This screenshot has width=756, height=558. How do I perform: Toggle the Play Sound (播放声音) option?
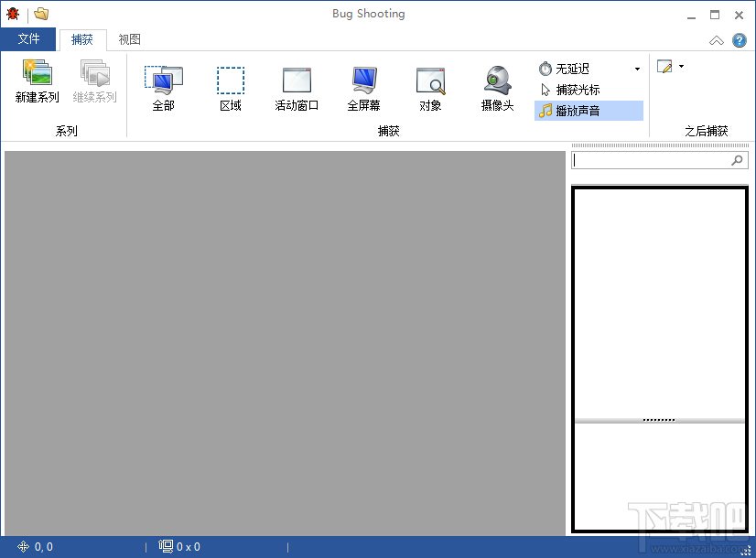578,111
